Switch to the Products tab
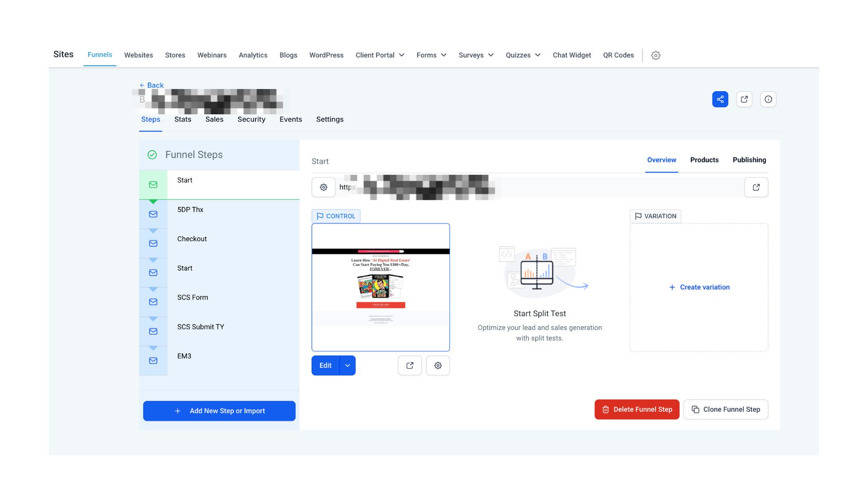Image resolution: width=868 pixels, height=488 pixels. 704,160
